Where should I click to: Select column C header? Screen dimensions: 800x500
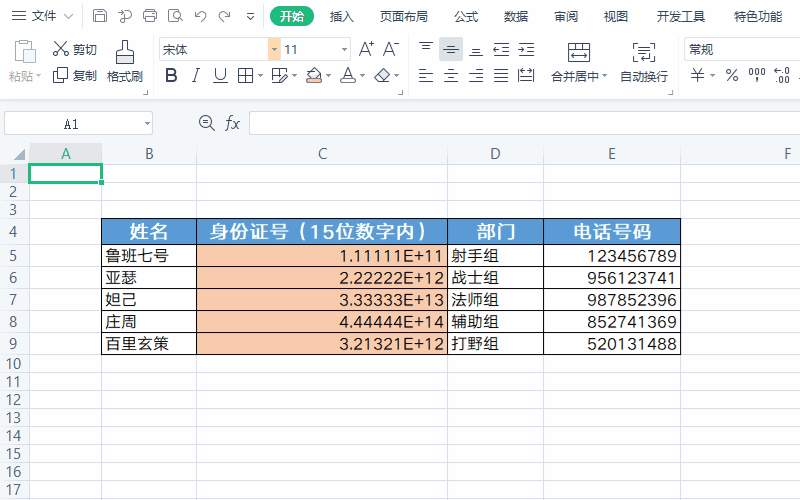[x=322, y=154]
